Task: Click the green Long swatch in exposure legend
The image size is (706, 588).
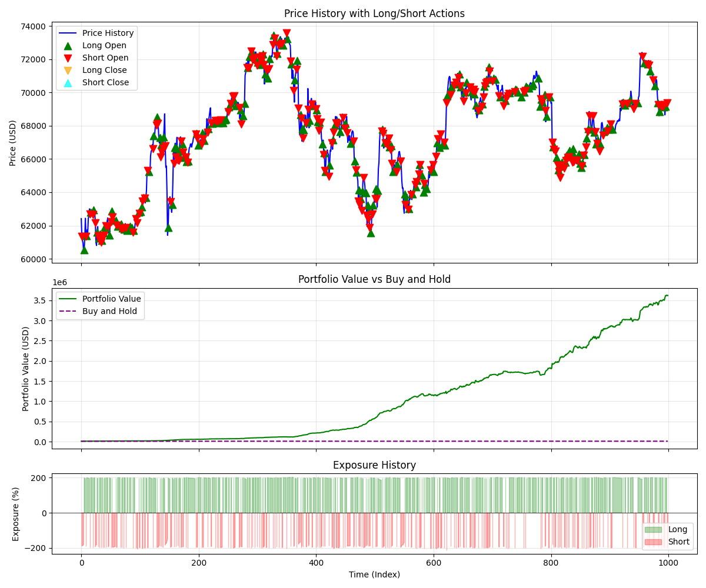Action: [653, 529]
